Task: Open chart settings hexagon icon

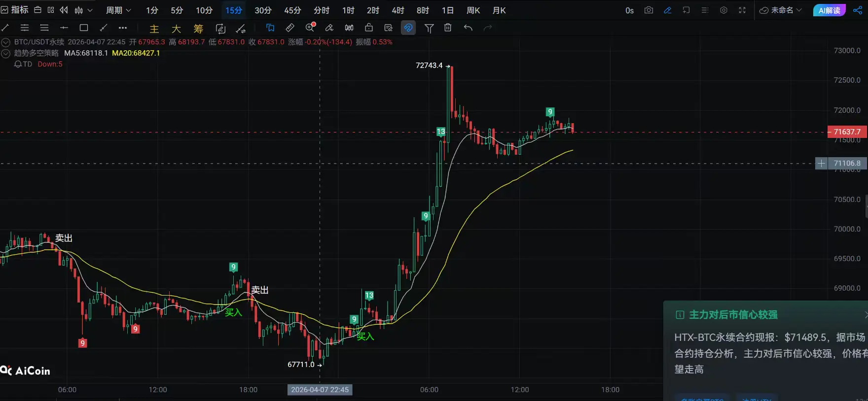Action: pyautogui.click(x=723, y=10)
